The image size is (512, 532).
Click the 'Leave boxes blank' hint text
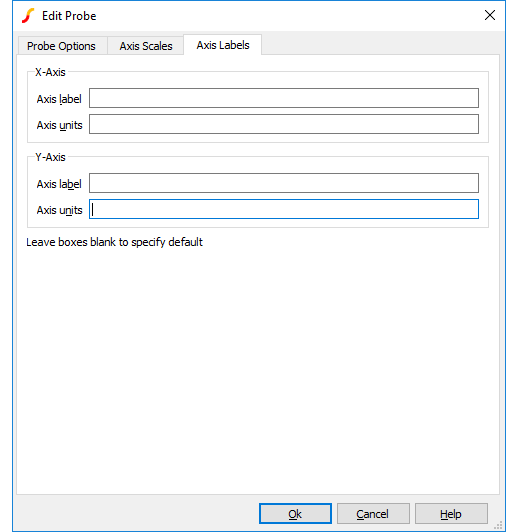(114, 242)
